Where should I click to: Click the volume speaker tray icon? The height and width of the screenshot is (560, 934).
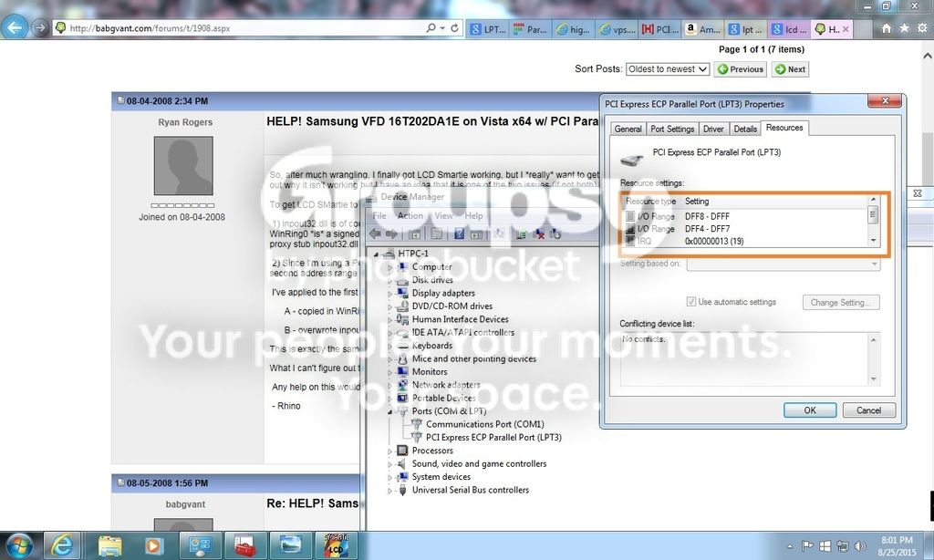pyautogui.click(x=860, y=545)
